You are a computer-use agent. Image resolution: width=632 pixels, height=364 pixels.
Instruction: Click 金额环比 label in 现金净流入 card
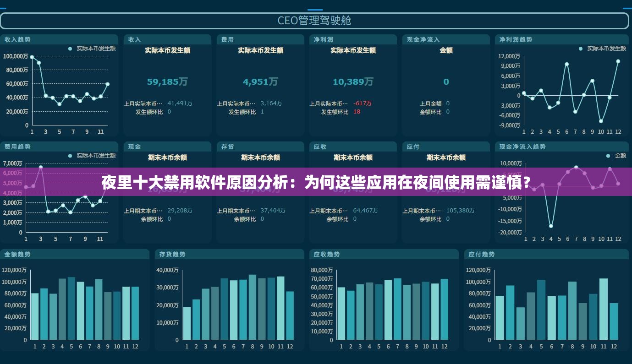point(431,112)
